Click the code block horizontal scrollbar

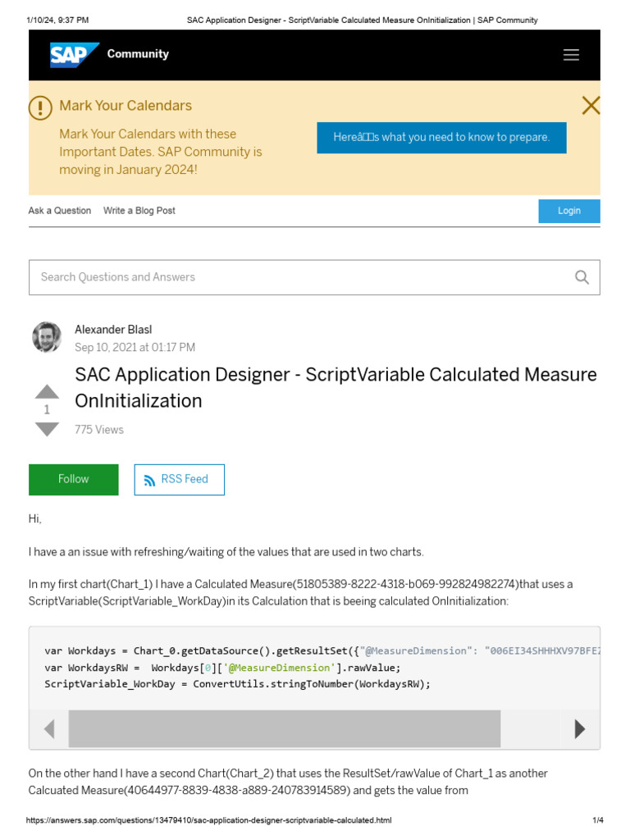(x=284, y=728)
